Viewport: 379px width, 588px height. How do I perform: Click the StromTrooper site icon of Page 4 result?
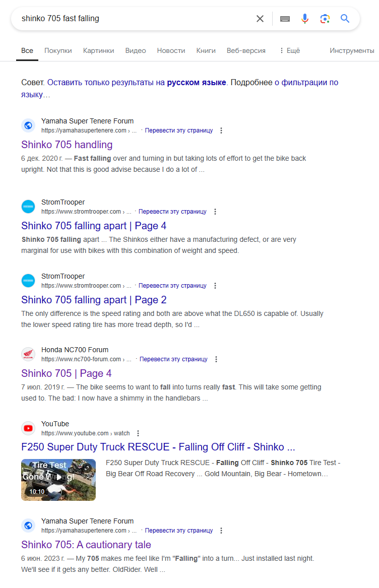coord(28,206)
